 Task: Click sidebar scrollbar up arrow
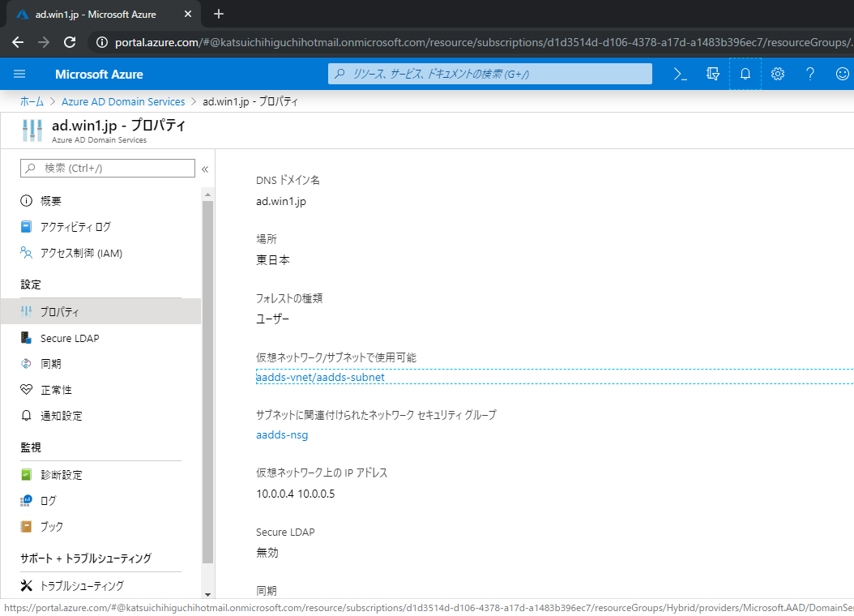point(207,195)
